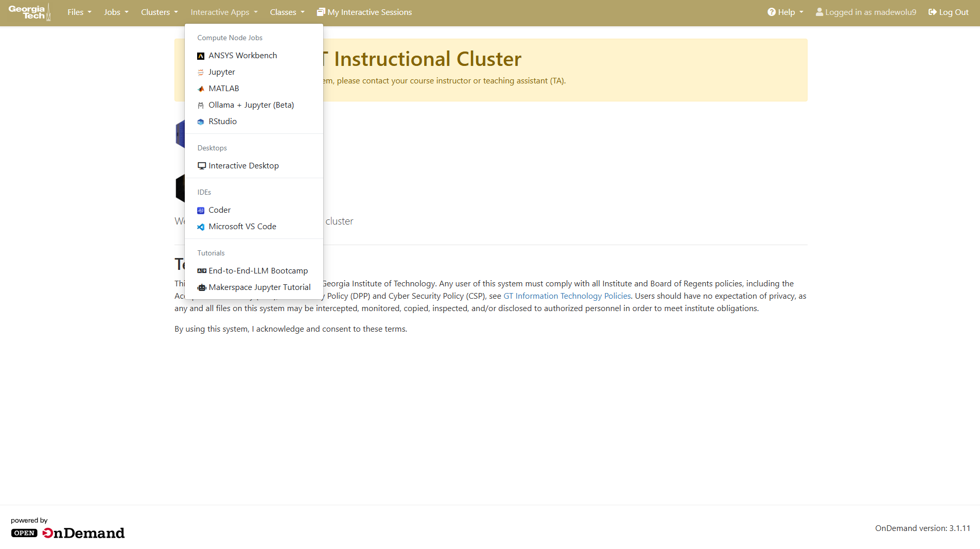
Task: Launch ANSYS Workbench from the menu
Action: click(x=254, y=56)
